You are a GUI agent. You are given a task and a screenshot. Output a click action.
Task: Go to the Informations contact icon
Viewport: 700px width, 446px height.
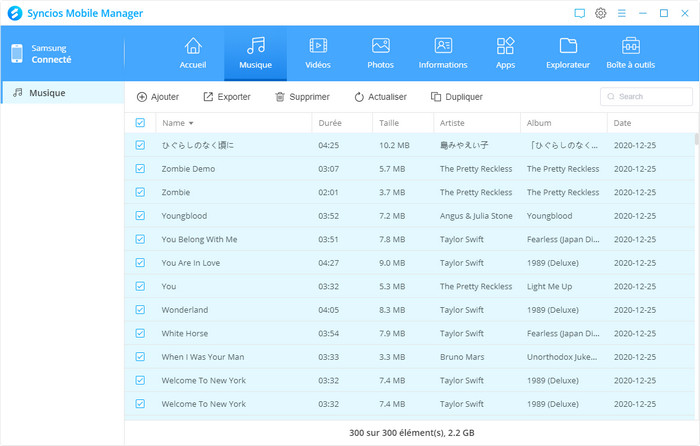pos(443,52)
